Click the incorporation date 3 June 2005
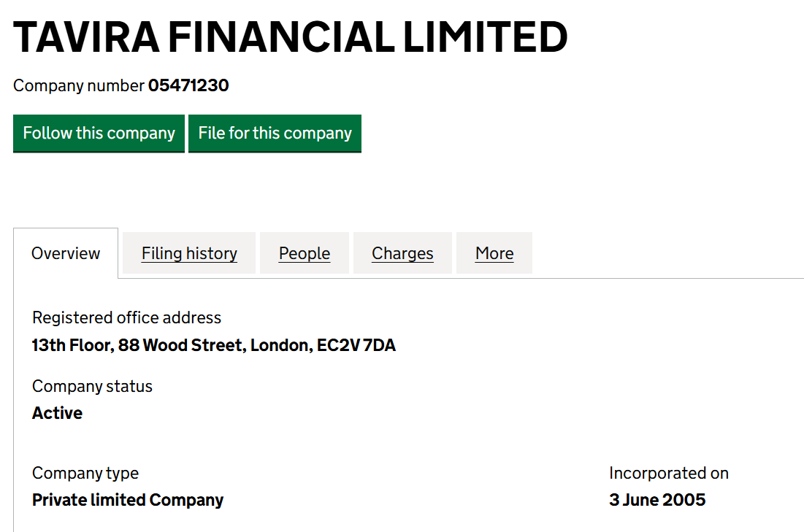Screen dimensions: 804x532 (657, 500)
